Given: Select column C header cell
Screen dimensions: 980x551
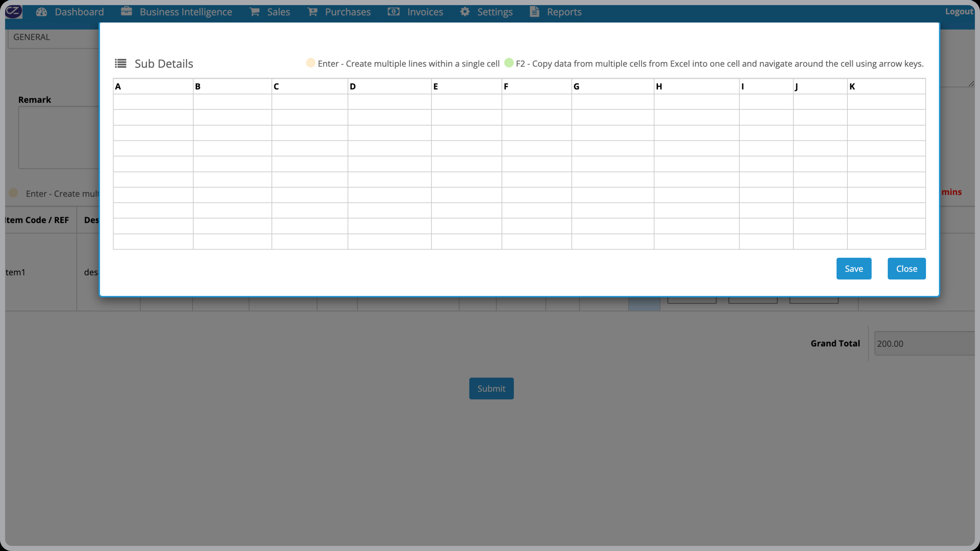Looking at the screenshot, I should tap(310, 86).
